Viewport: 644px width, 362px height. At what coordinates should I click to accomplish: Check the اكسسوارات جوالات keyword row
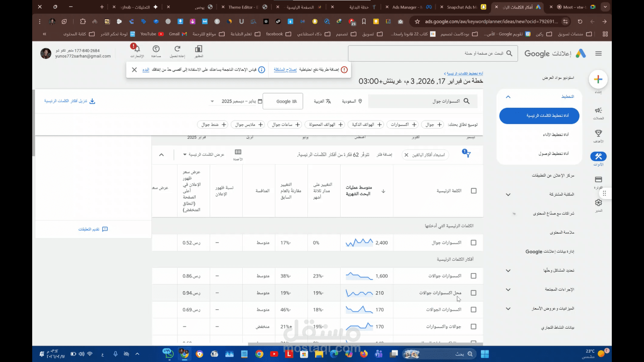click(x=474, y=276)
